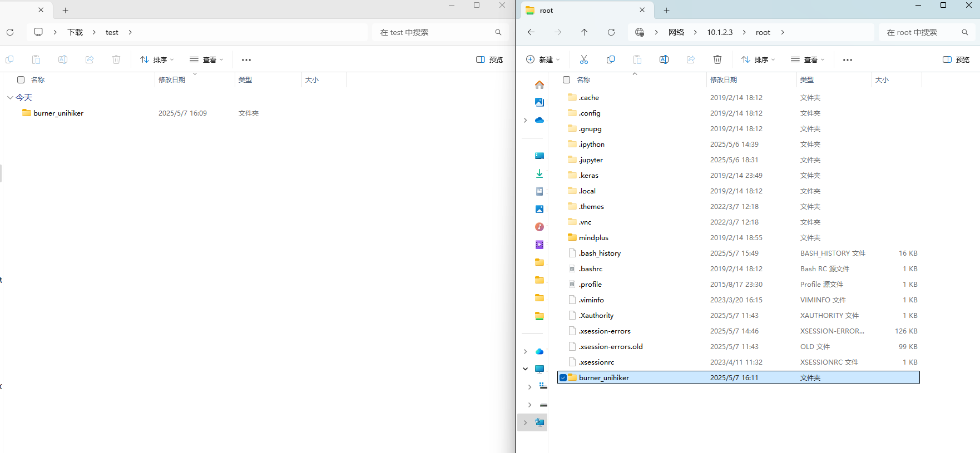This screenshot has width=980, height=453.
Task: Click the test breadcrumb segment
Action: [x=112, y=32]
